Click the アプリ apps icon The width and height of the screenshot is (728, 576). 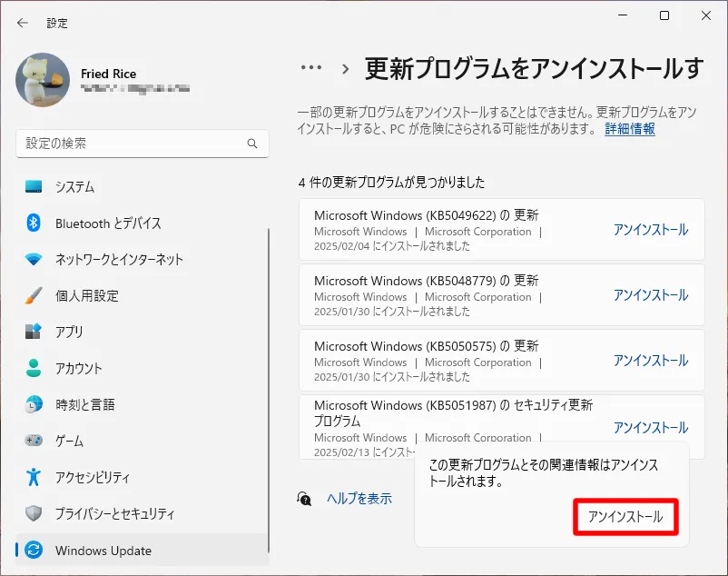pos(34,332)
